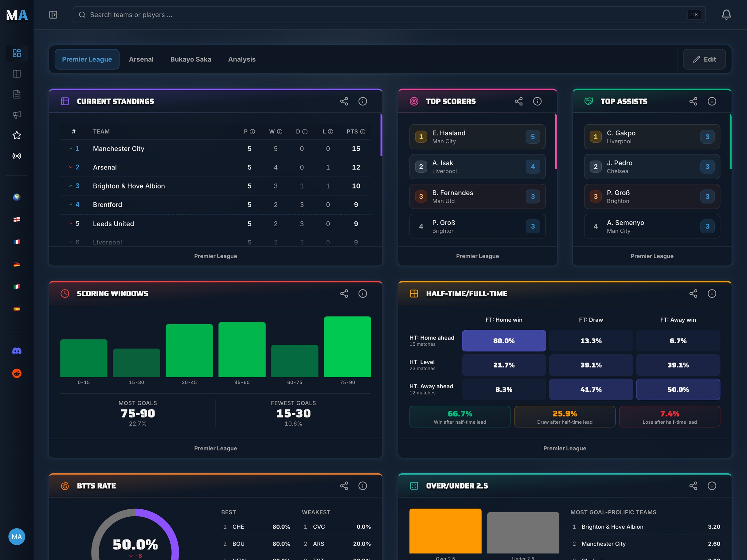Click the 75-90 scoring window bar
This screenshot has width=747, height=560.
pos(347,347)
